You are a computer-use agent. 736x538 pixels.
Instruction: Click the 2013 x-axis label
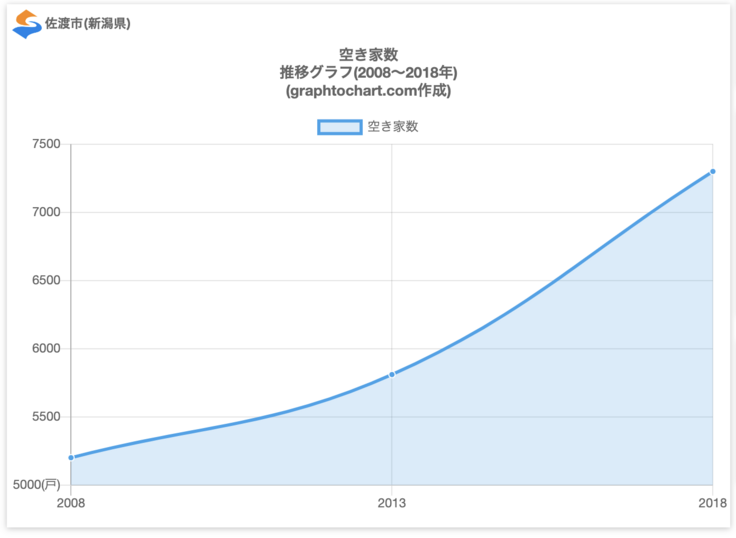pyautogui.click(x=392, y=503)
